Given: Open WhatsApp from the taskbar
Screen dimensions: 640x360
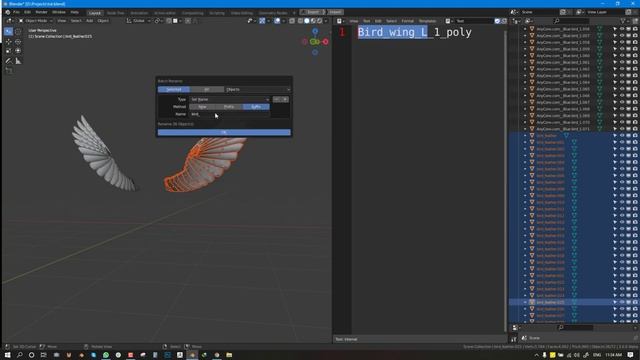Looking at the screenshot, I should click(x=106, y=355).
